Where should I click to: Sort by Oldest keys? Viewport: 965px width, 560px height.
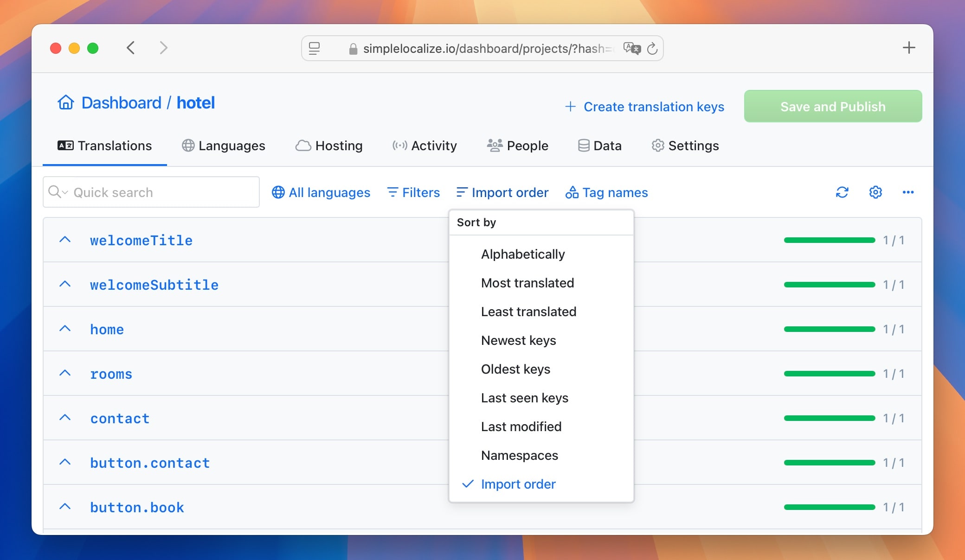pyautogui.click(x=541, y=369)
